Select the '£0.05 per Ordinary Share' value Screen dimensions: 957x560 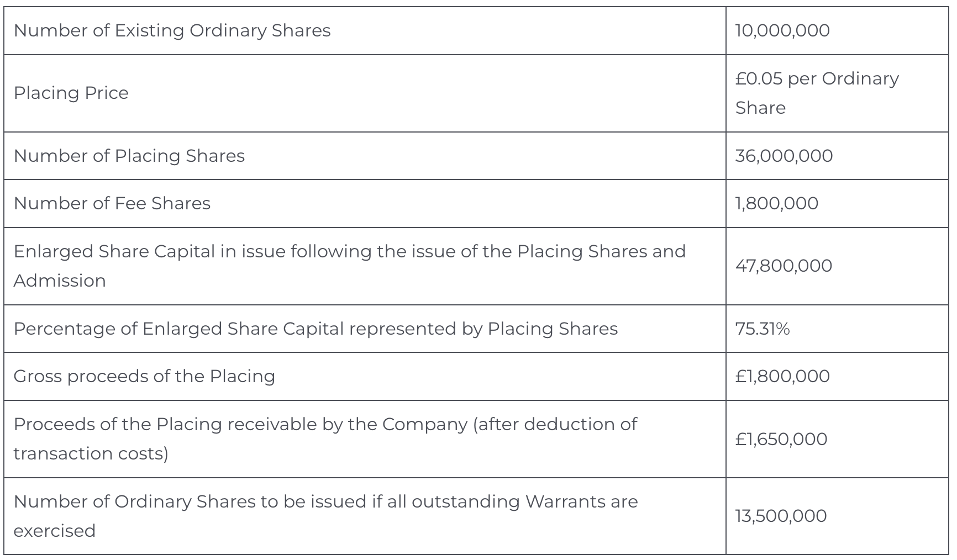(816, 93)
